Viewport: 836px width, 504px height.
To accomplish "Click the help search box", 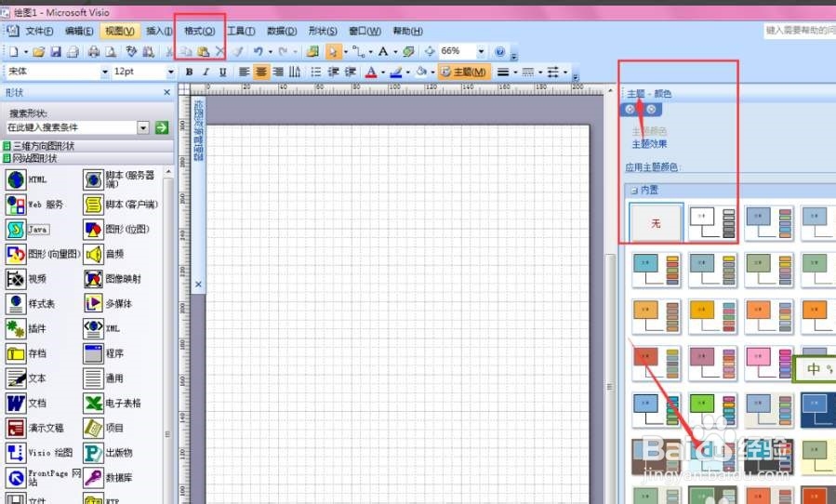I will point(800,31).
